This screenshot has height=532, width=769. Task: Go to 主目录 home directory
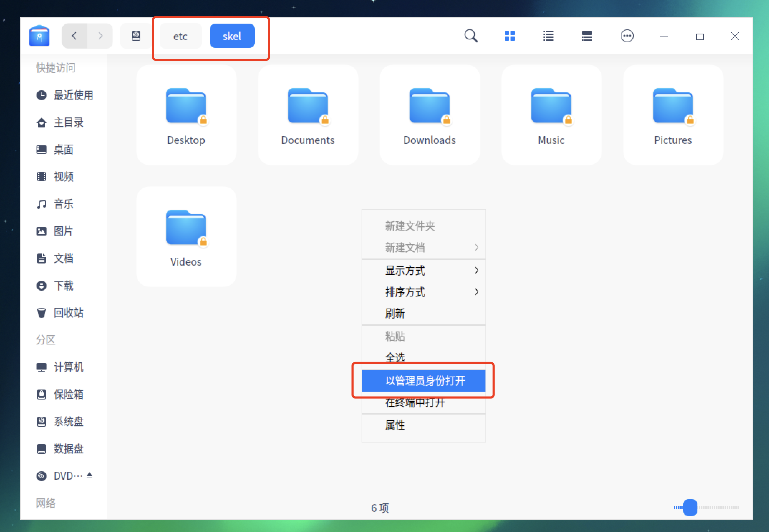[60, 122]
